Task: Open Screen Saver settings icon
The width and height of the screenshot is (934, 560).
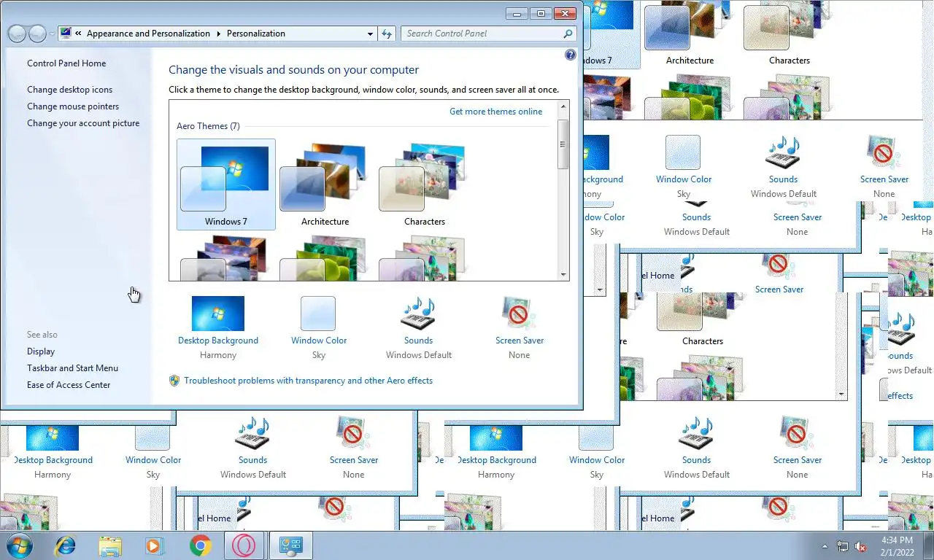Action: pyautogui.click(x=519, y=314)
